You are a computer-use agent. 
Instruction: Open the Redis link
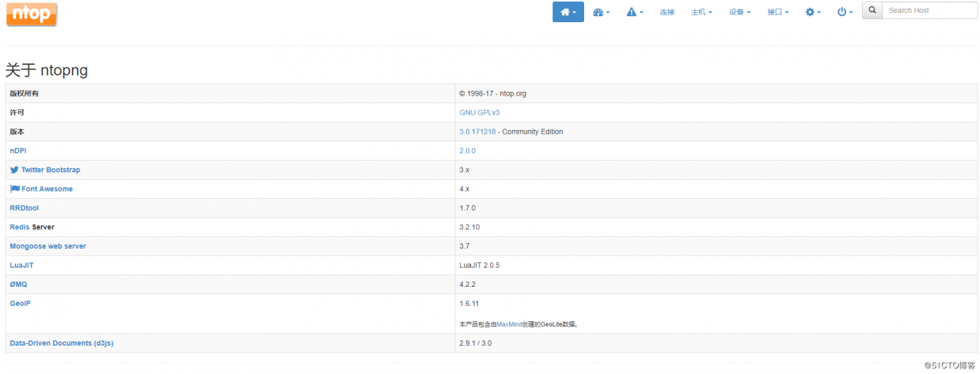click(19, 227)
